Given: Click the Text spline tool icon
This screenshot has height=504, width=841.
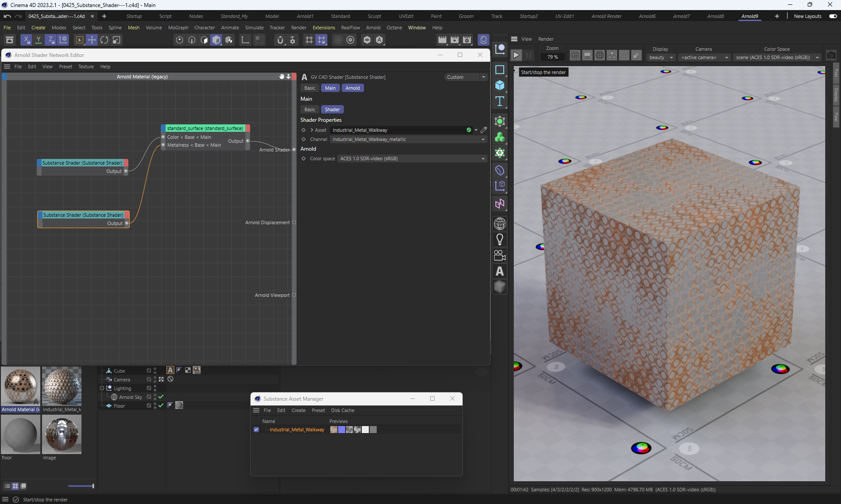Looking at the screenshot, I should click(499, 102).
